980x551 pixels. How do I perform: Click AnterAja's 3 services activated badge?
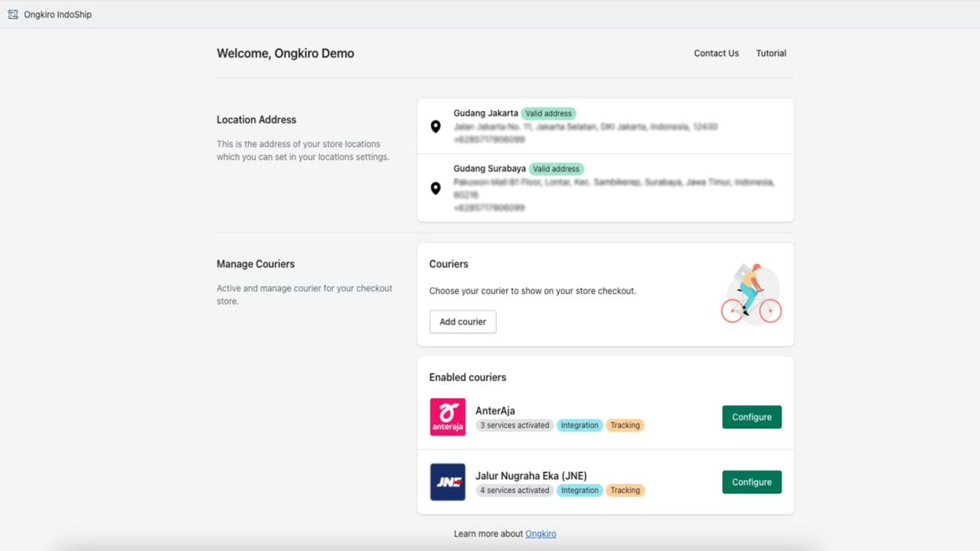514,425
